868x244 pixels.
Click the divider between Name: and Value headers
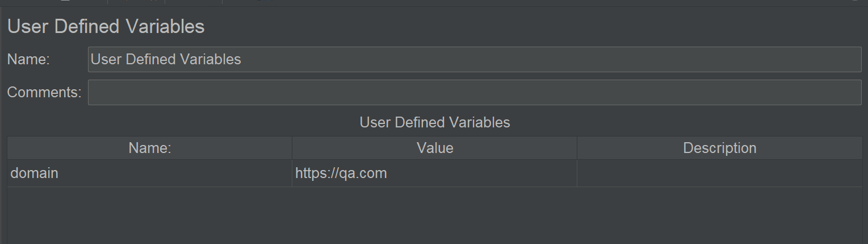pyautogui.click(x=292, y=148)
